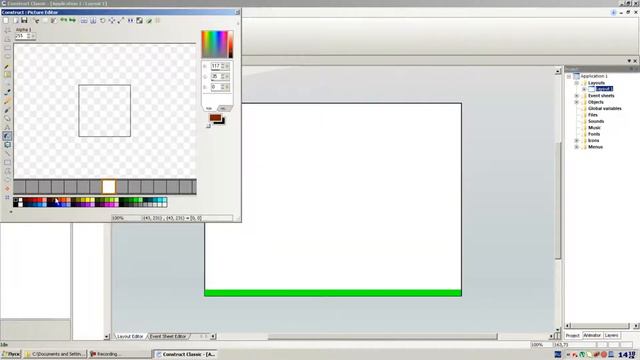Viewport: 640px width, 360px height.
Task: Click the diagonal resize arrow icon in toolbar
Action: pyautogui.click(x=121, y=20)
